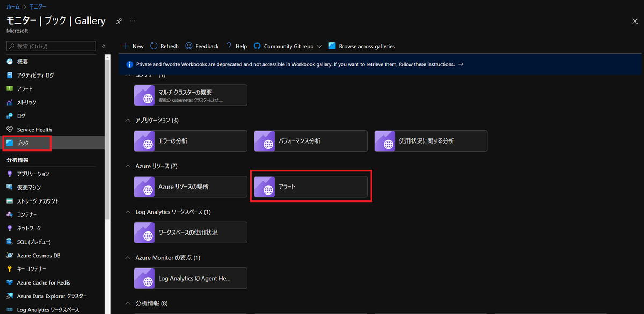
Task: Click the ホーム breadcrumb link
Action: point(12,6)
